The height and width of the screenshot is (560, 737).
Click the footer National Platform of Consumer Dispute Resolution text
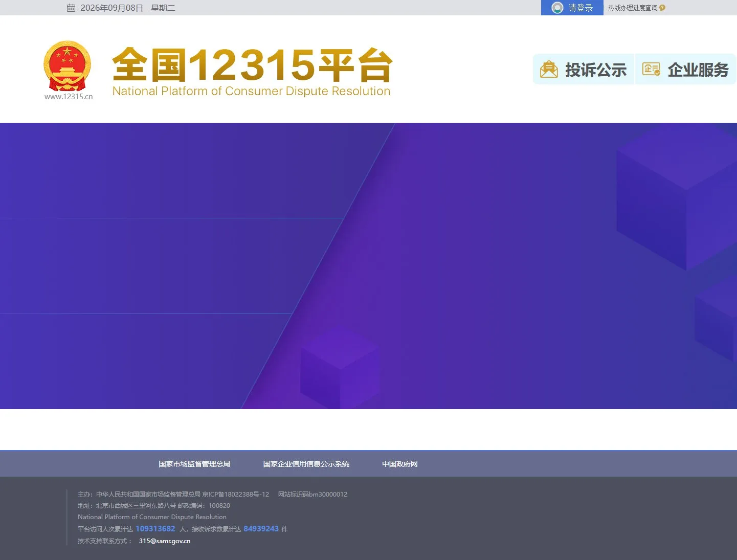(152, 517)
